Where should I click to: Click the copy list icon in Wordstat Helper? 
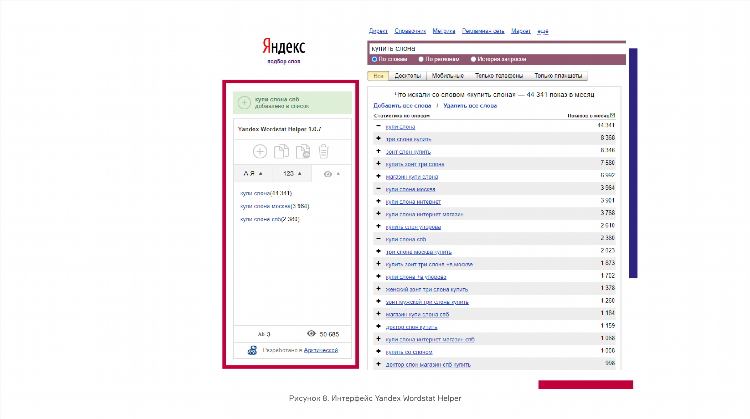point(281,152)
